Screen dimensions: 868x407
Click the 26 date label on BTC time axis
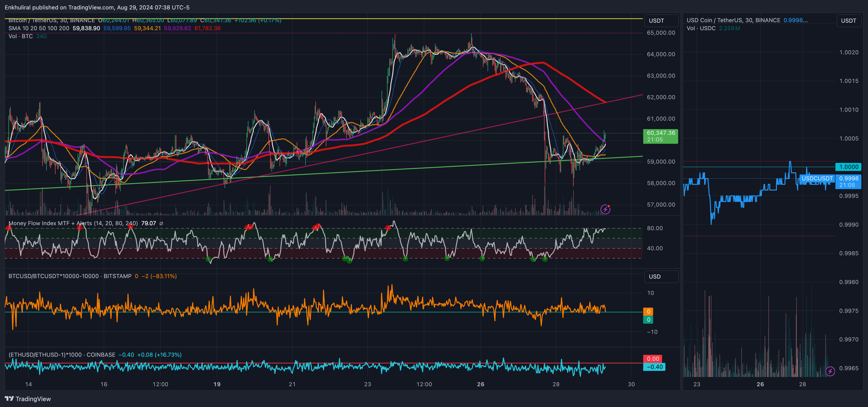[x=481, y=384]
